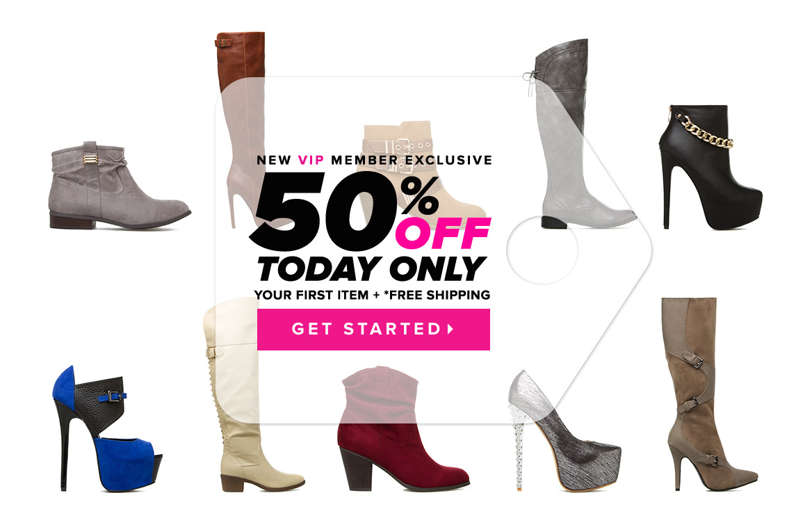Click the pink OFF text
Viewport: 812px width, 509px height.
443,234
